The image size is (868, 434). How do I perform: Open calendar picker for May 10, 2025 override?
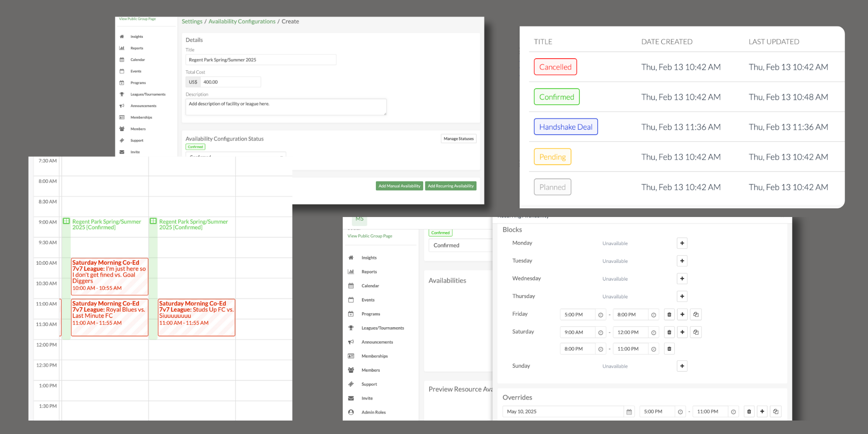click(629, 412)
